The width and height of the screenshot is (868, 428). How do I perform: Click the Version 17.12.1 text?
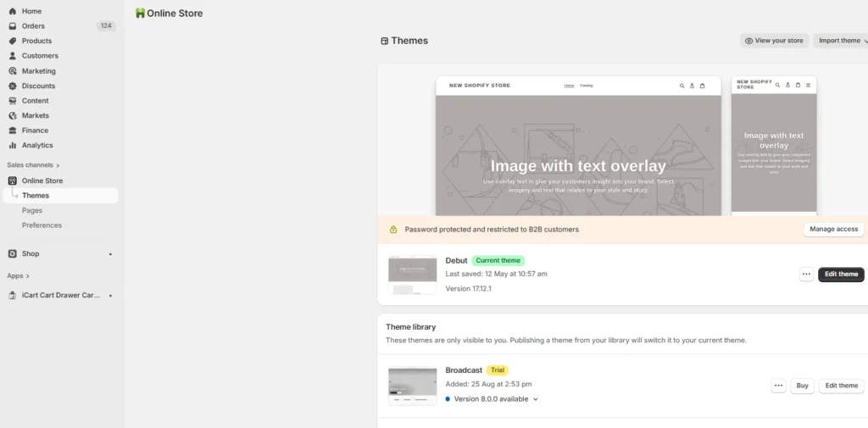point(468,289)
